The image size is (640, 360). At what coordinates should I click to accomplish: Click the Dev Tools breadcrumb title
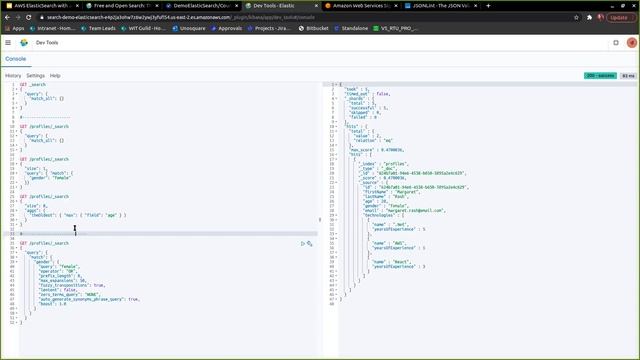[47, 42]
